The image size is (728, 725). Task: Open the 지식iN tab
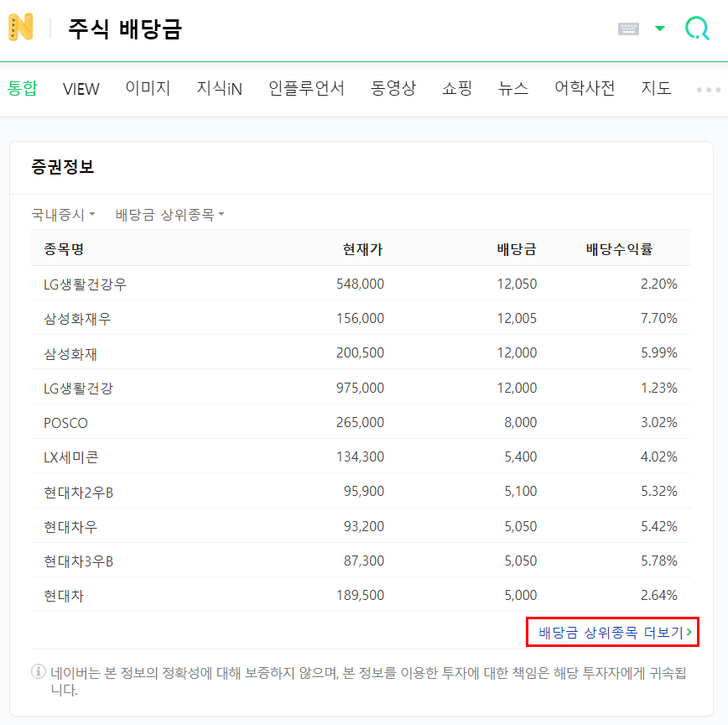click(x=219, y=88)
